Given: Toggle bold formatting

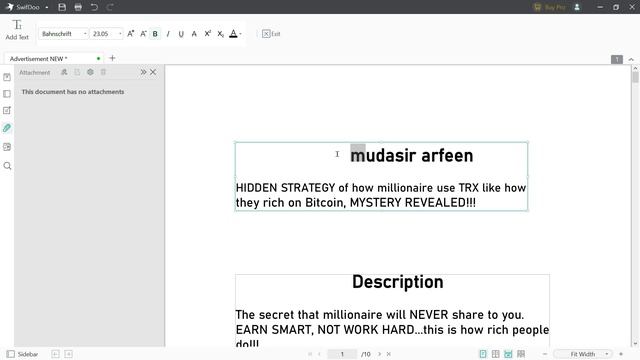Looking at the screenshot, I should tap(155, 34).
